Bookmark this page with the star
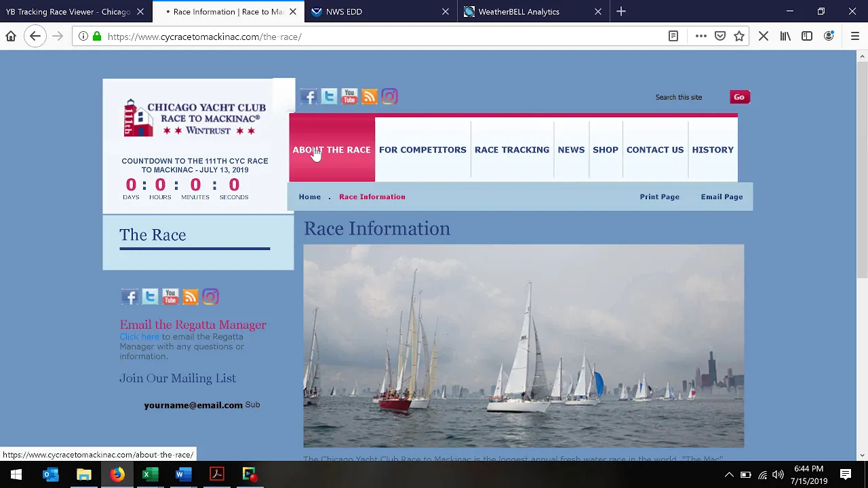Image resolution: width=868 pixels, height=488 pixels. click(739, 37)
